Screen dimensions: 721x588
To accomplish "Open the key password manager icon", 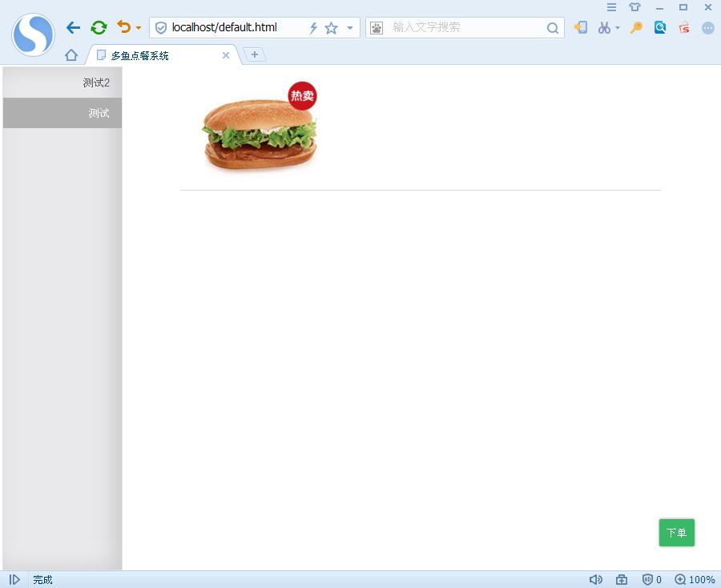I will [636, 27].
